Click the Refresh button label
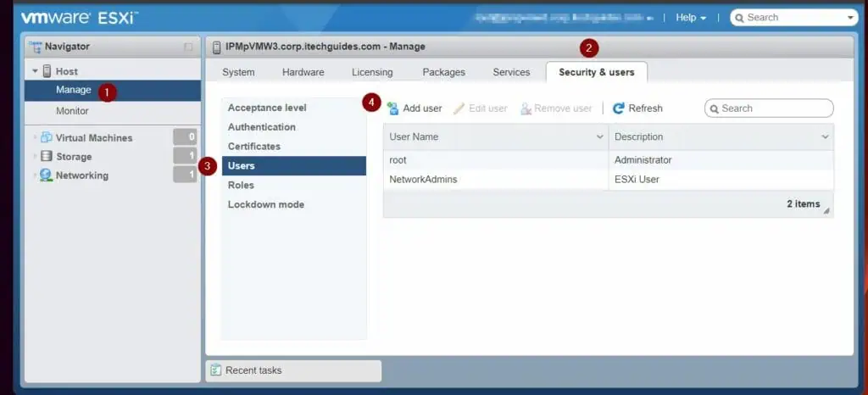Screen dimensions: 868x395 pyautogui.click(x=645, y=108)
